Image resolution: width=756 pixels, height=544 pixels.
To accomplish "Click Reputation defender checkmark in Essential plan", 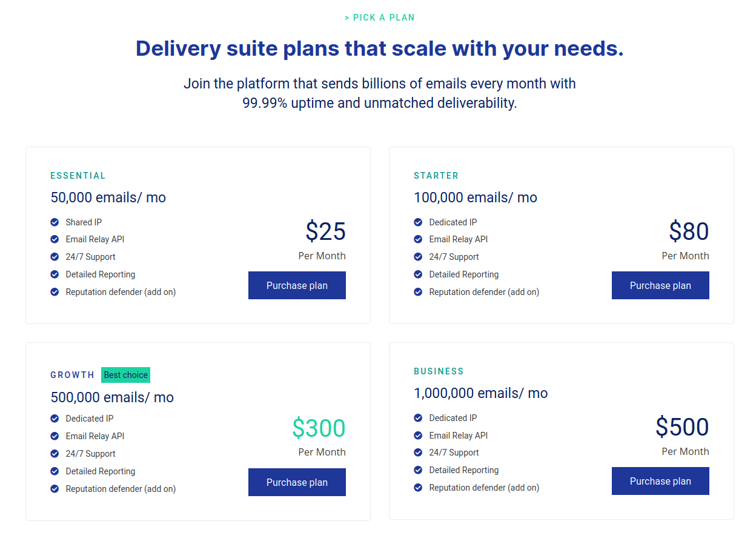I will (55, 292).
